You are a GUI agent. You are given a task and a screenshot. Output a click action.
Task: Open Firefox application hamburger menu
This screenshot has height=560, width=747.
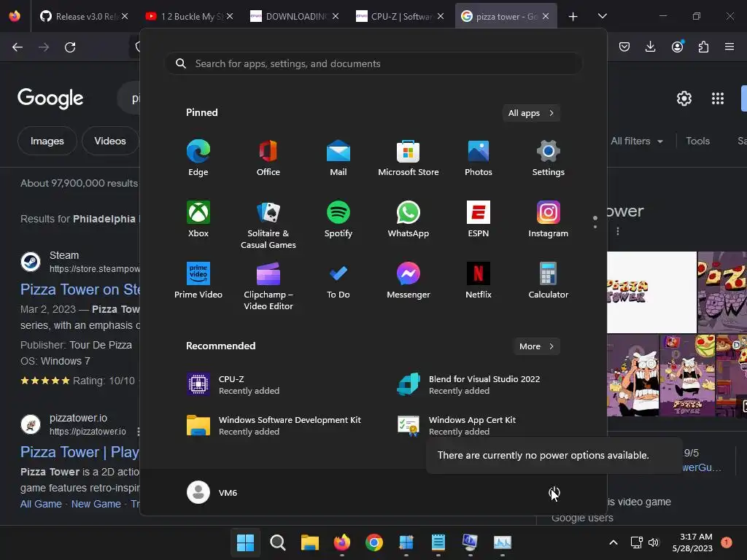pyautogui.click(x=729, y=47)
